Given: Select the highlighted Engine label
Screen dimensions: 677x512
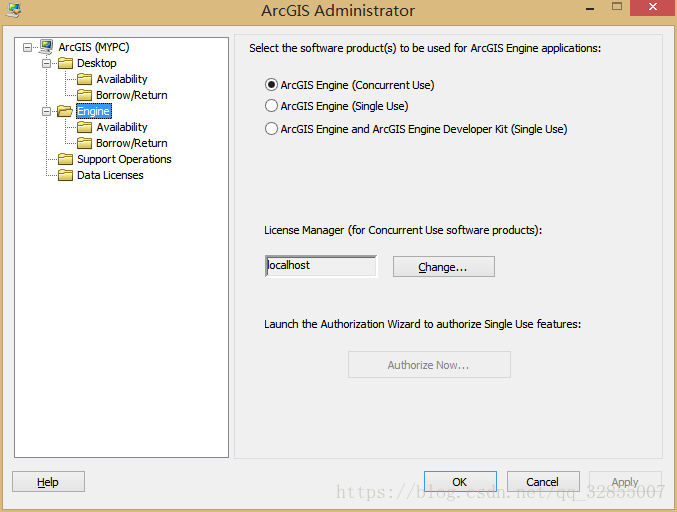Looking at the screenshot, I should 94,111.
